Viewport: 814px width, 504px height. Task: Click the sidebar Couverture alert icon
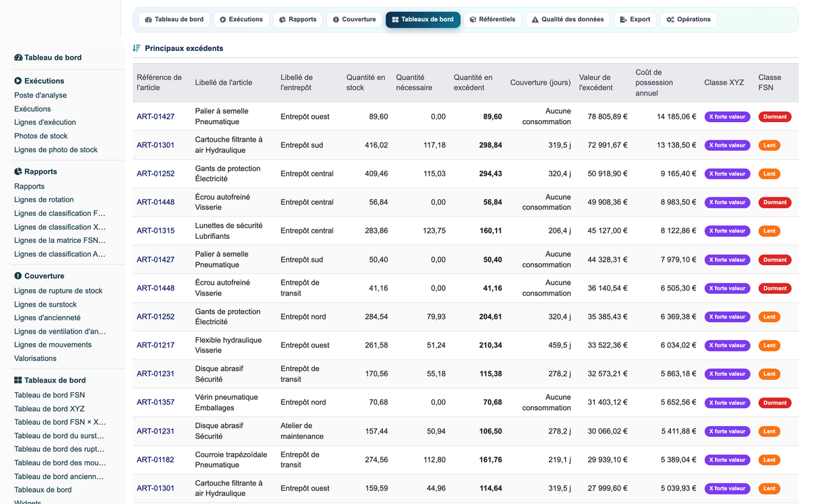pos(18,276)
